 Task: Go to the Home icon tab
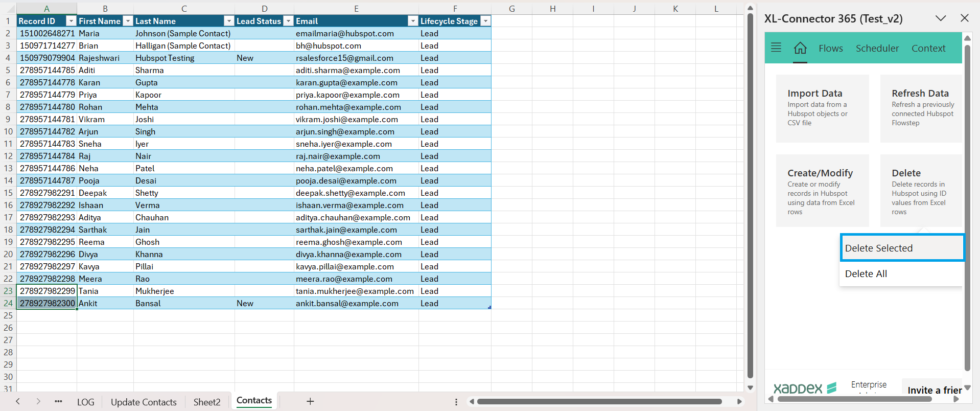tap(800, 48)
